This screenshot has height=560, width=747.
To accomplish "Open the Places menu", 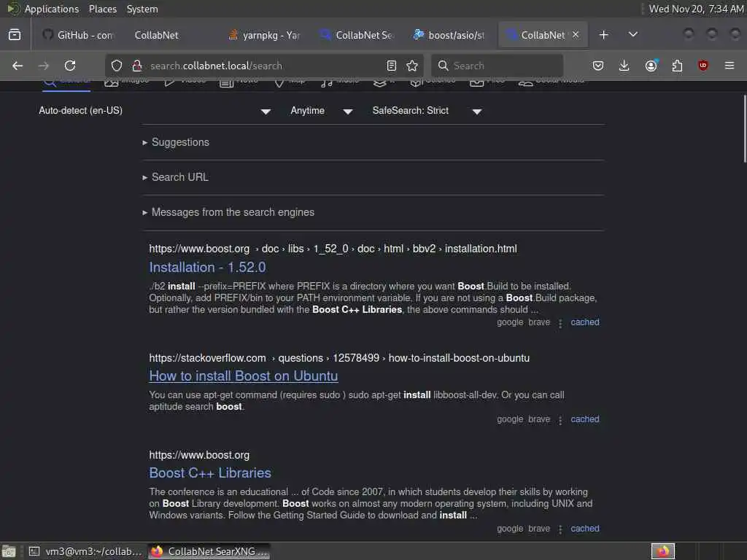I will [x=102, y=9].
